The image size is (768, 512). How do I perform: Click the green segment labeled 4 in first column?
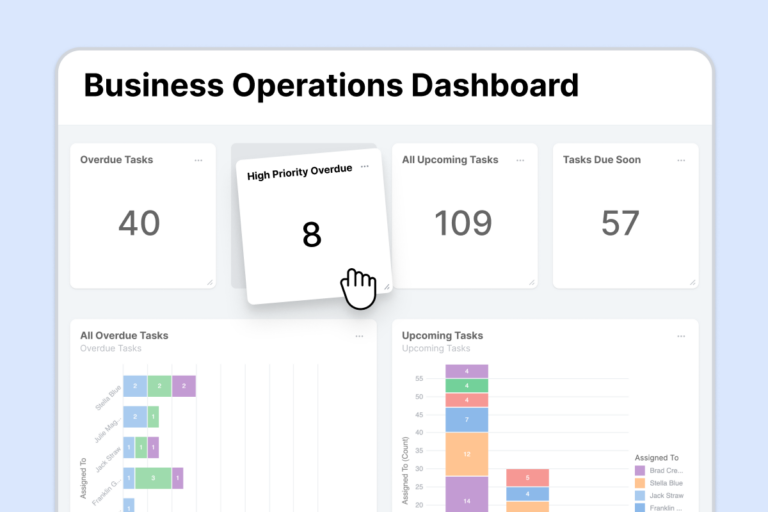tap(467, 386)
